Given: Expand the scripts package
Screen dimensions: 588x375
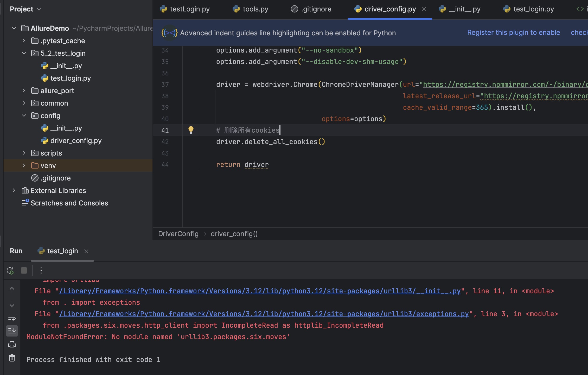Looking at the screenshot, I should point(24,153).
